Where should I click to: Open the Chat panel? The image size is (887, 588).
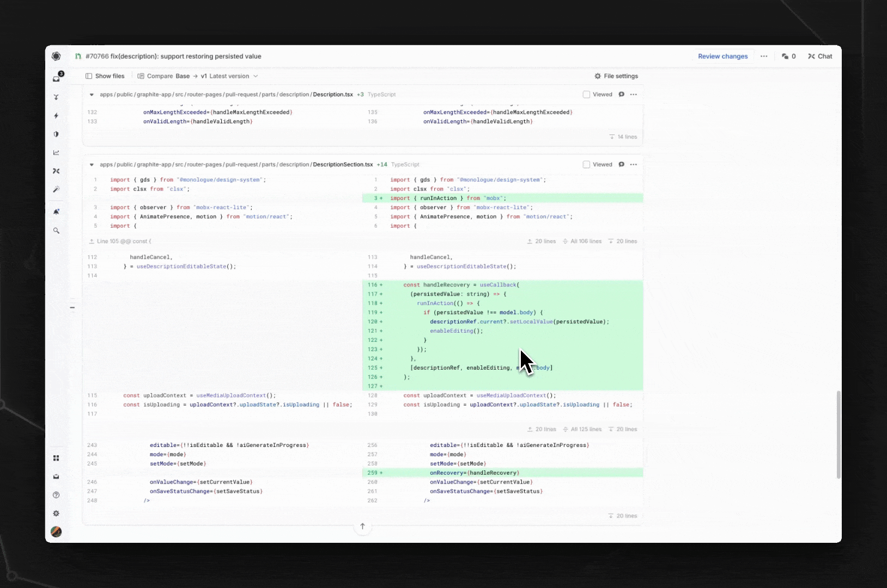tap(820, 56)
